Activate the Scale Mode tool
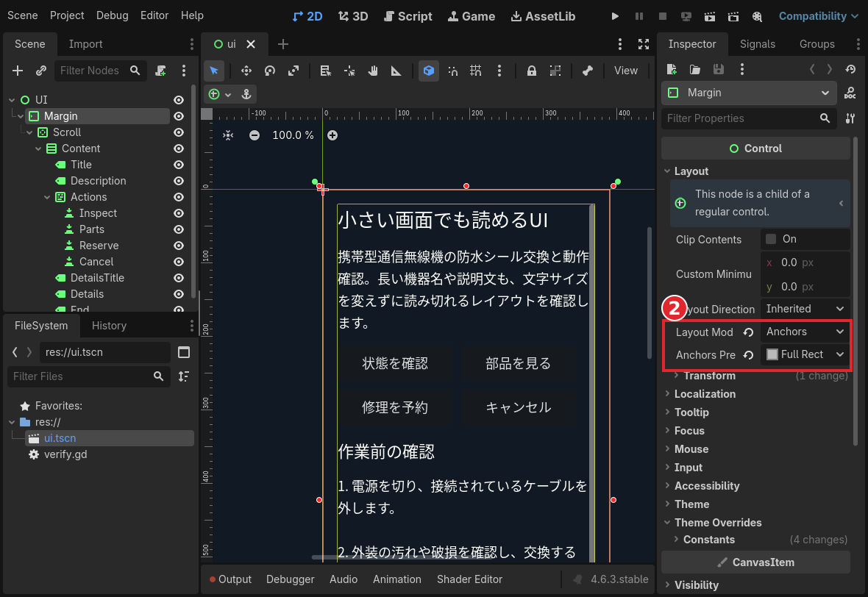Screen dimensions: 868x597 294,71
